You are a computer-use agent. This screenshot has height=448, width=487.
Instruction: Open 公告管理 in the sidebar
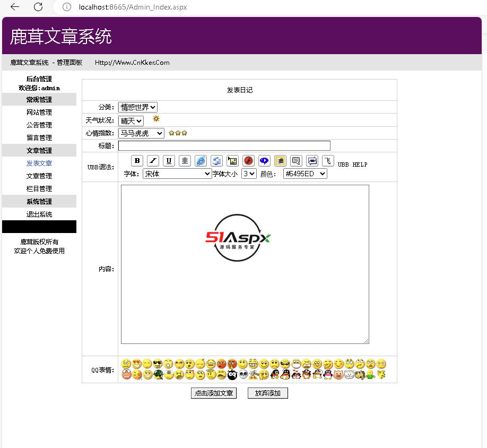click(x=39, y=125)
